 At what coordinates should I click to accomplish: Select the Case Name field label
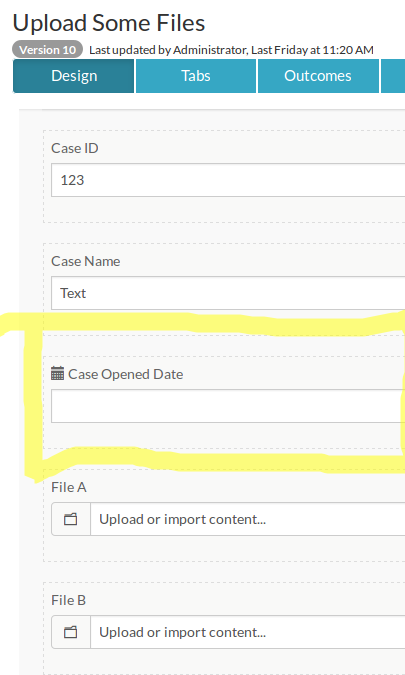click(x=86, y=261)
